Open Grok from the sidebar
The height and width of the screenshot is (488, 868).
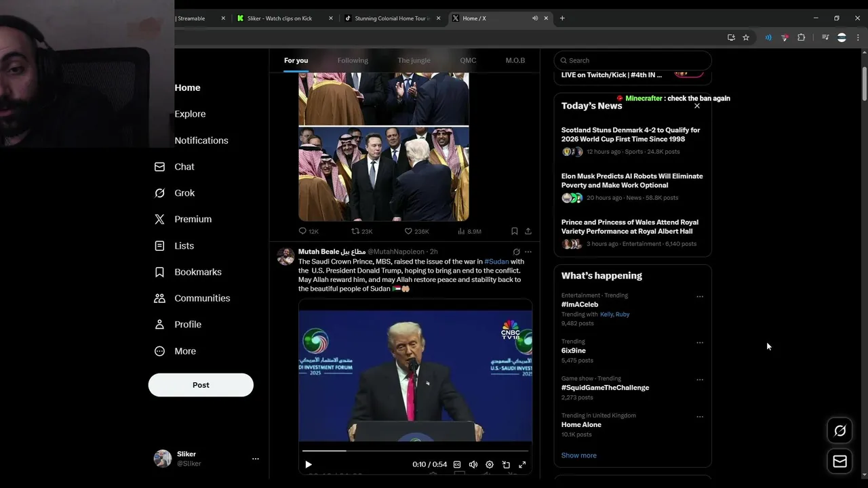[174, 193]
